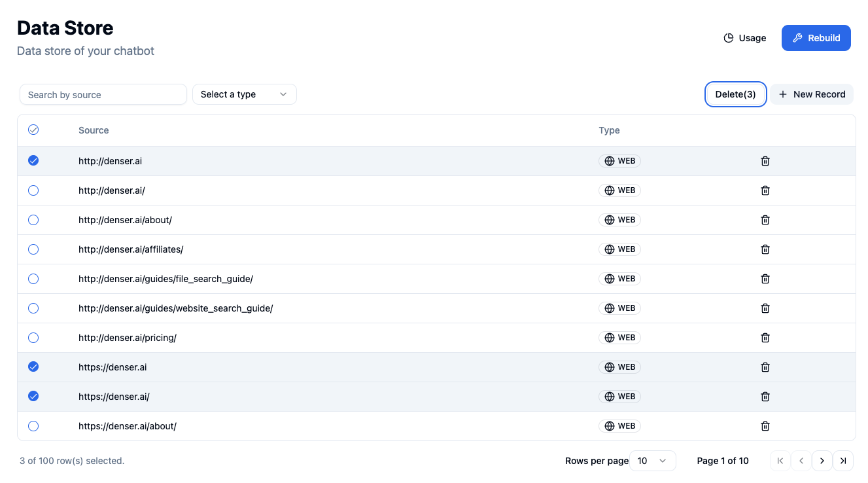This screenshot has height=483, width=868.
Task: Click trash icon for http://denser.ai/affiliates/
Action: pyautogui.click(x=765, y=249)
